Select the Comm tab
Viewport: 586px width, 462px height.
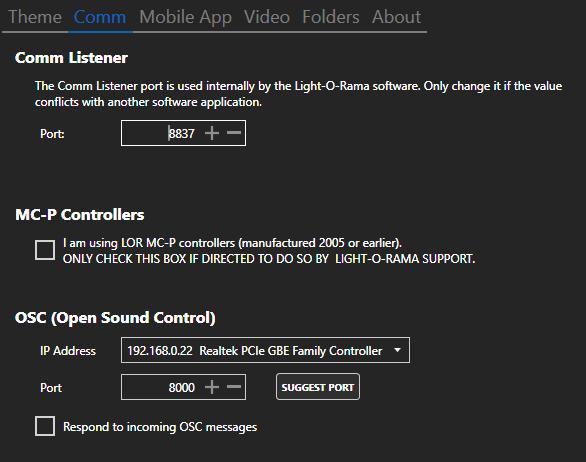click(100, 17)
